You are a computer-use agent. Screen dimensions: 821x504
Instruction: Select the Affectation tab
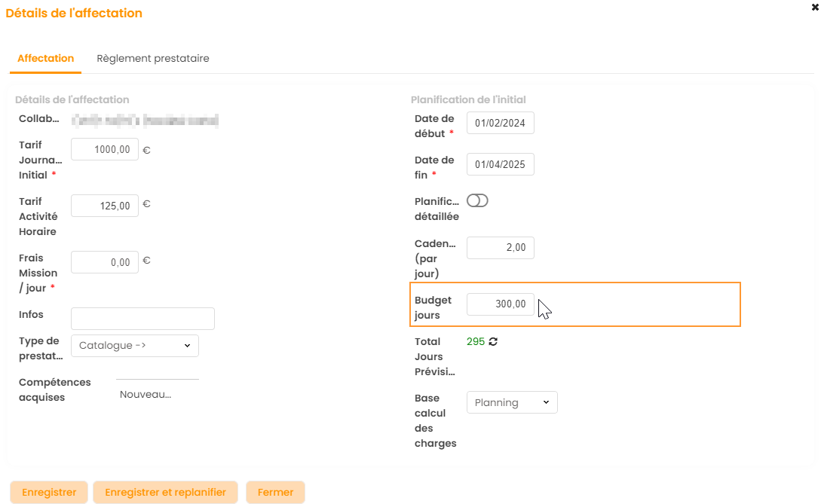click(45, 59)
